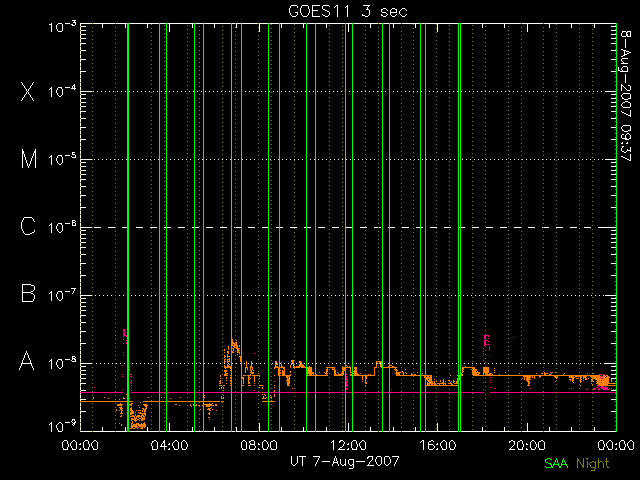Screen dimensions: 640x480
Task: Click the 10^-3 y-axis label
Action: coord(62,27)
